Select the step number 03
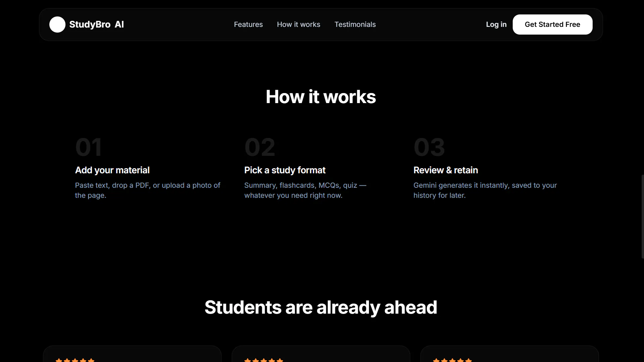 [429, 147]
